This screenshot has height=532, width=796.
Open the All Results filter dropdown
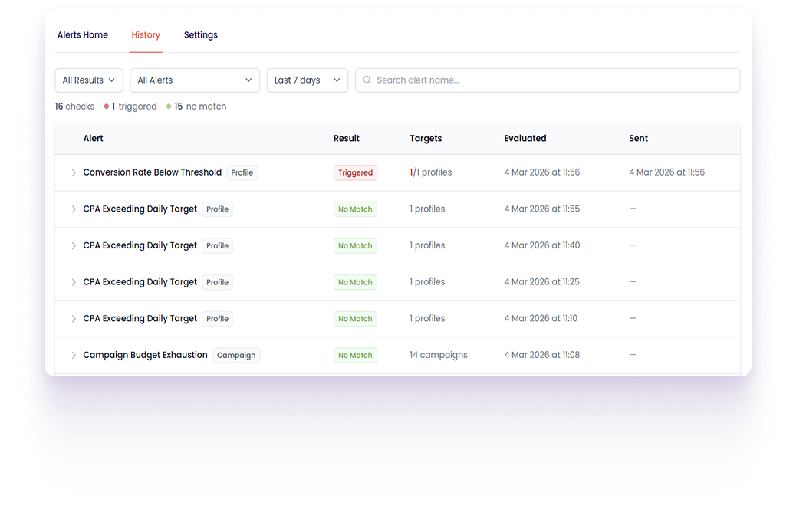coord(88,80)
